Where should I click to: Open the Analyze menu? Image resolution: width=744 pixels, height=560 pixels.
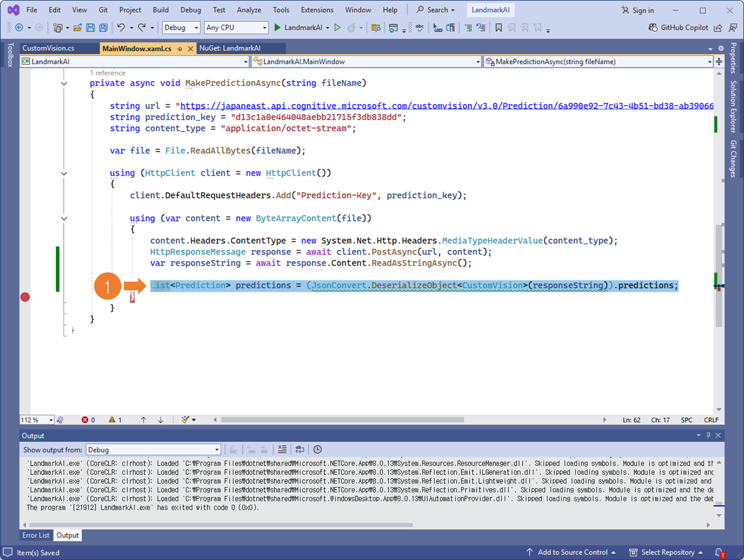coord(249,10)
